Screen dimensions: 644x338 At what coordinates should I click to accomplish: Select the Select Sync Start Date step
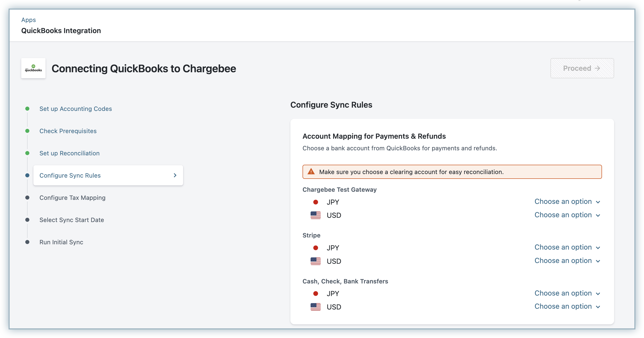click(72, 220)
